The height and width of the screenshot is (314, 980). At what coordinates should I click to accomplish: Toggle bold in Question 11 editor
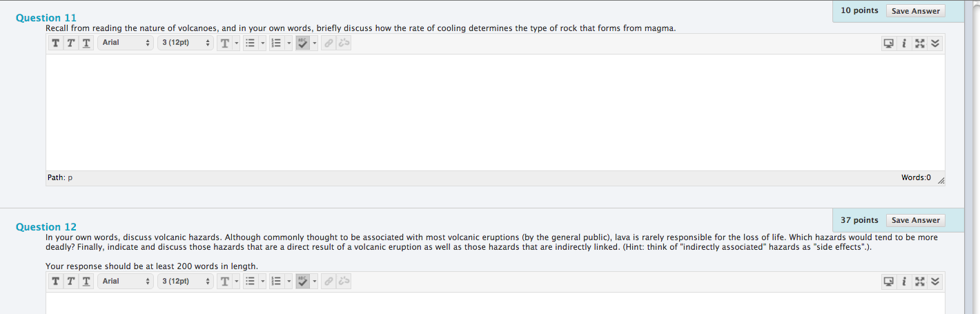[x=56, y=43]
